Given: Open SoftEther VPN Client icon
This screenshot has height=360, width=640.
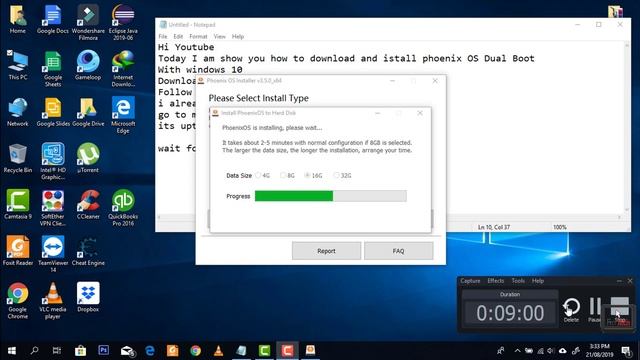Looking at the screenshot, I should (53, 208).
